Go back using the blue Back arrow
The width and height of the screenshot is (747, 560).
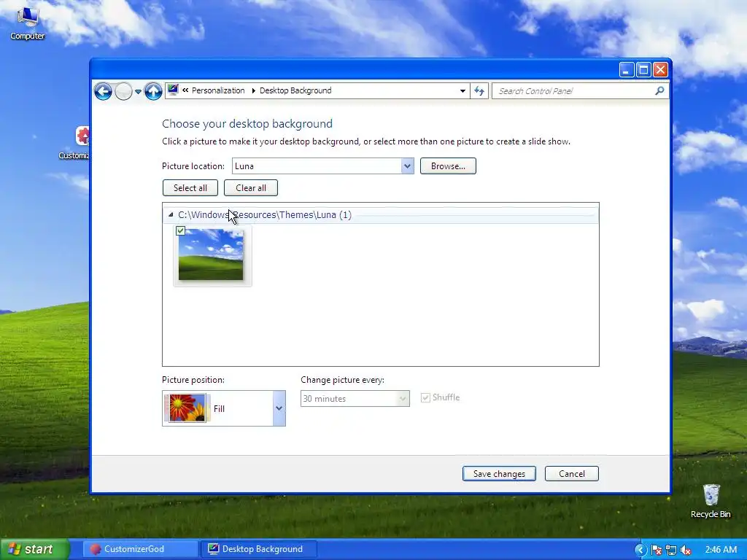pos(103,91)
